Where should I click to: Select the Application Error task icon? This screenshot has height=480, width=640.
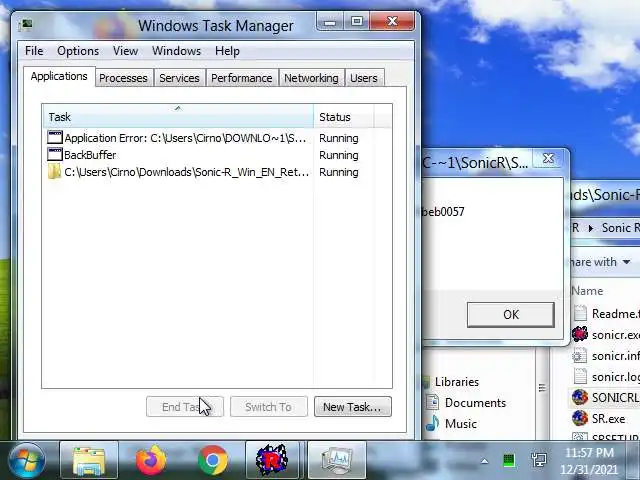[x=55, y=138]
